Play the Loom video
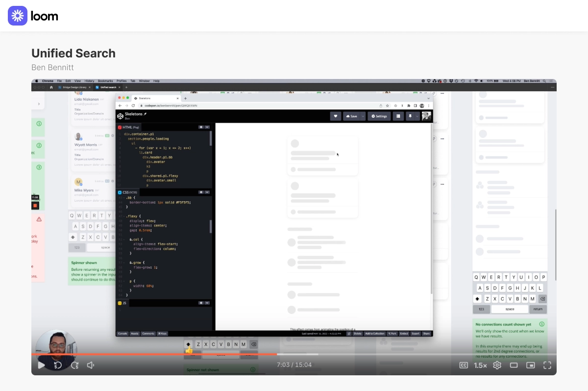Screen dimensions: 588x391 tap(42, 365)
